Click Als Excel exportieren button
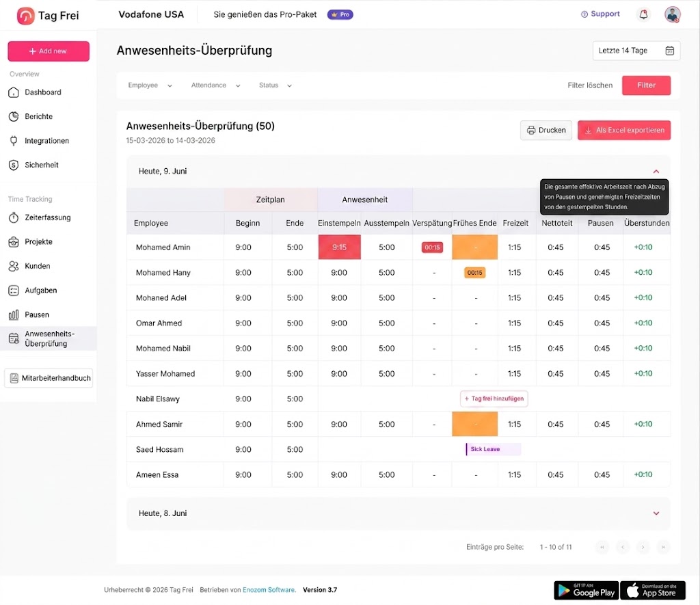The height and width of the screenshot is (605, 700). [x=623, y=131]
